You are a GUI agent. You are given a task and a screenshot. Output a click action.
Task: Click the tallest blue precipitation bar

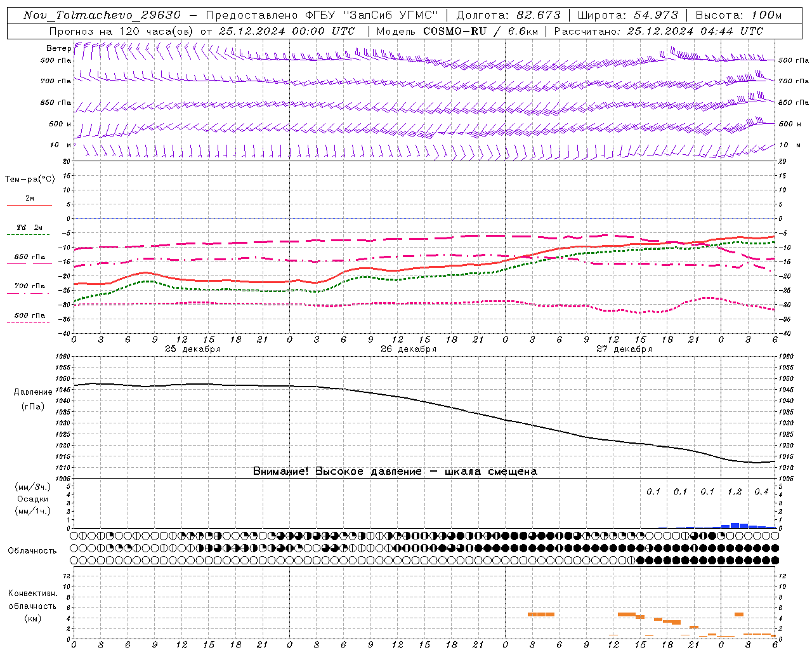point(735,526)
